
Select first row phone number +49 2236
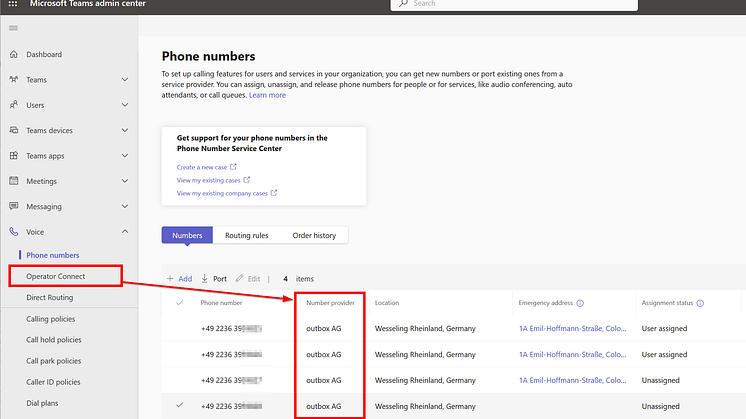click(231, 328)
